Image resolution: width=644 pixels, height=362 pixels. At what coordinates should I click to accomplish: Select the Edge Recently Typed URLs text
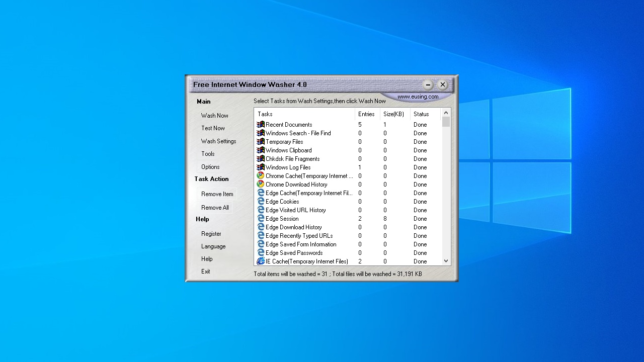coord(299,236)
